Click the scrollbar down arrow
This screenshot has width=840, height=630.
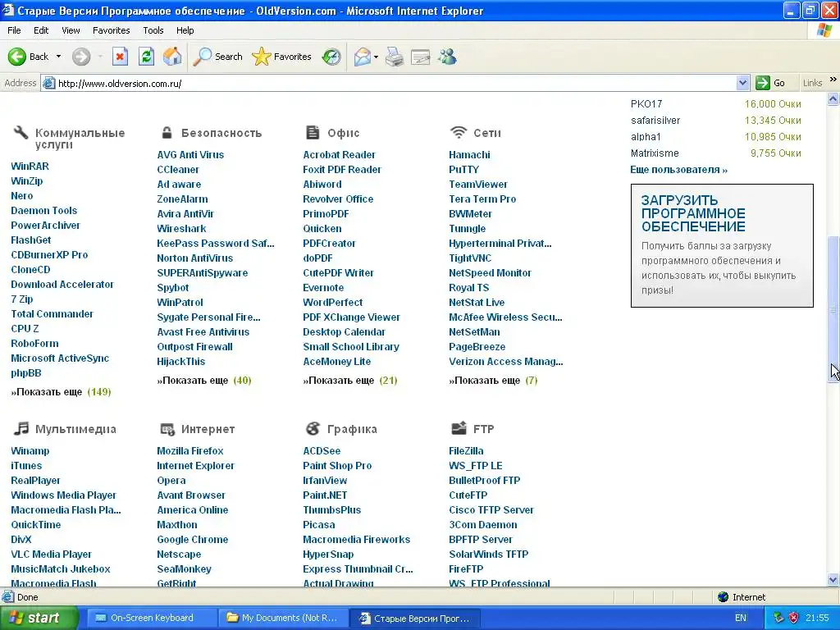click(833, 580)
